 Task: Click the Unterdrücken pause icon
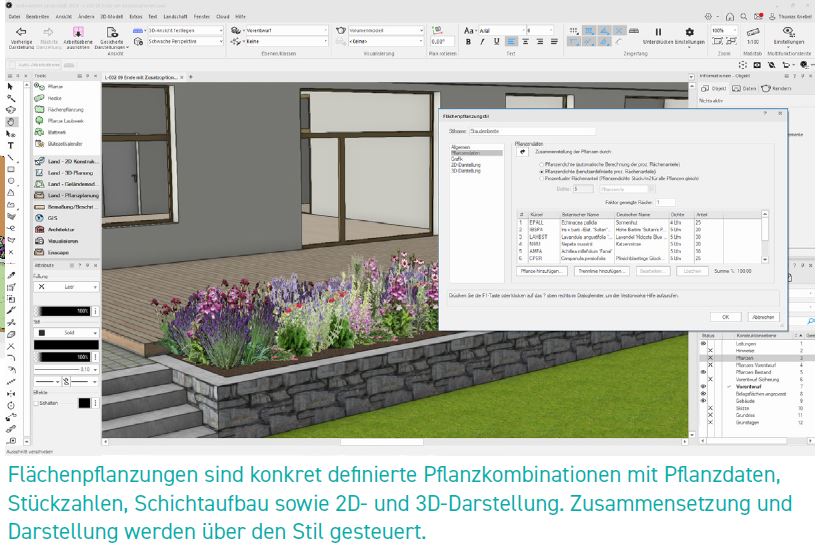click(x=658, y=31)
